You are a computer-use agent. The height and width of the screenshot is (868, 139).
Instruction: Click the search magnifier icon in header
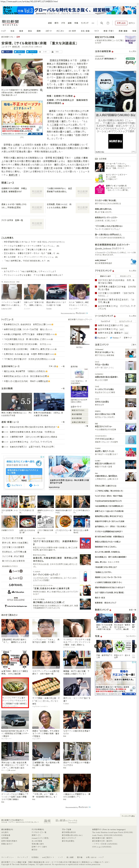[x=102, y=23]
